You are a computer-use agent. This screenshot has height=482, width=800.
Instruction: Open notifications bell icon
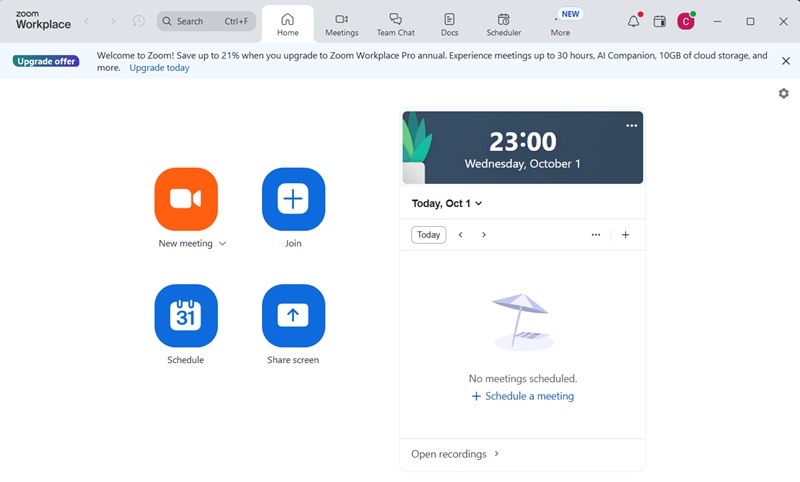coord(634,21)
